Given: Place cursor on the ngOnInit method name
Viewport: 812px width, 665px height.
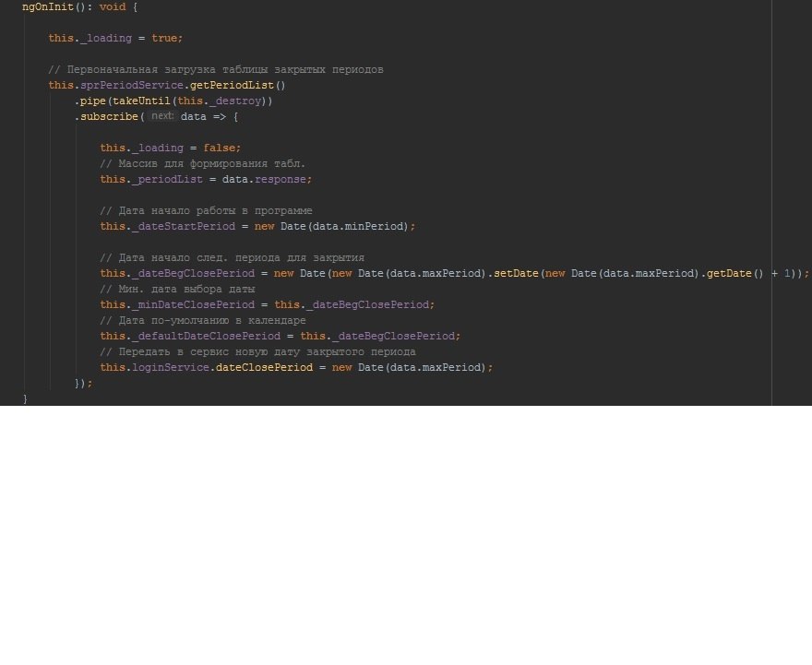Looking at the screenshot, I should tap(48, 6).
